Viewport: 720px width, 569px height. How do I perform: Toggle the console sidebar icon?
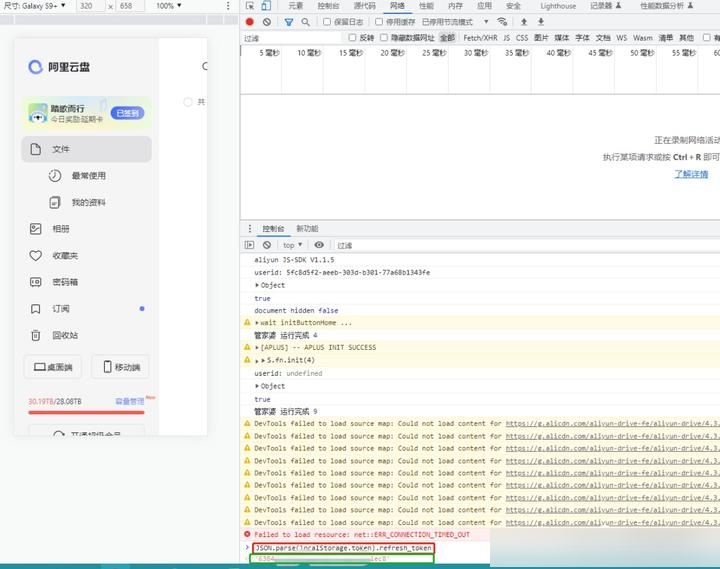(x=249, y=245)
